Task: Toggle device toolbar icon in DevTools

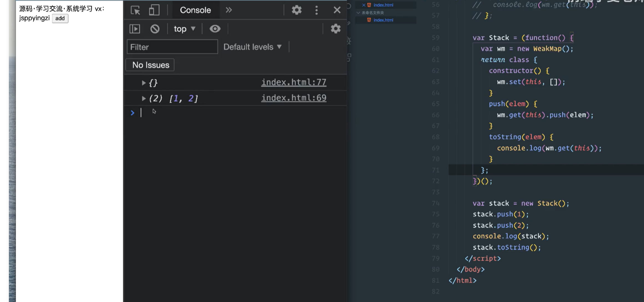Action: coord(154,10)
